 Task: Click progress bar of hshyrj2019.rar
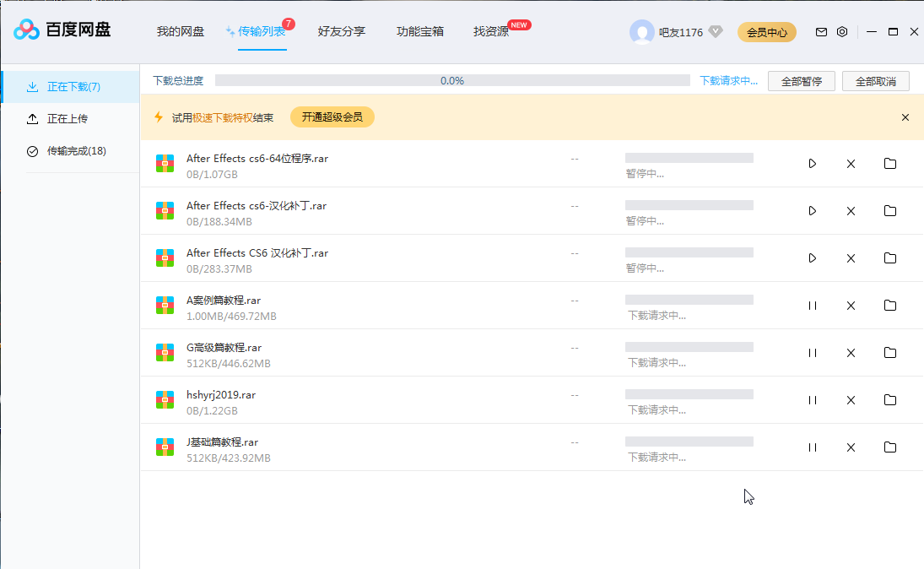(689, 394)
